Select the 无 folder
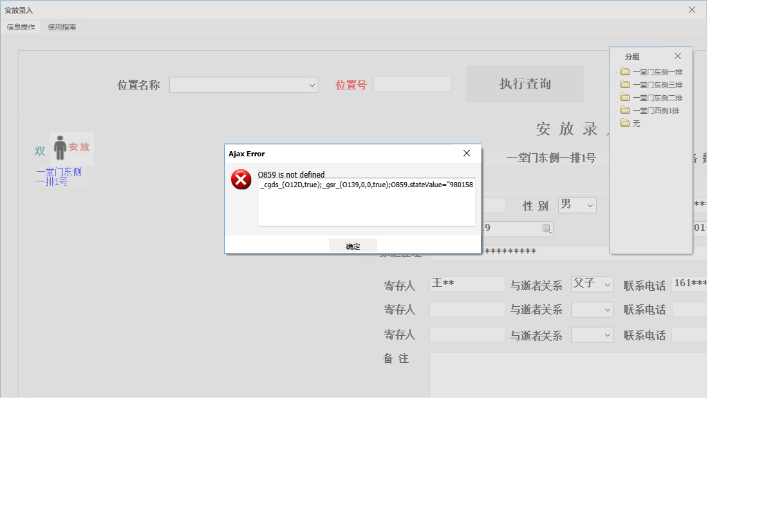766x532 pixels. coord(636,124)
